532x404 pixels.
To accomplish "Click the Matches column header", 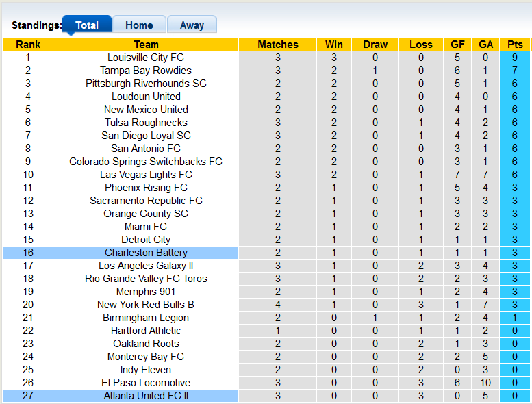I will [278, 45].
